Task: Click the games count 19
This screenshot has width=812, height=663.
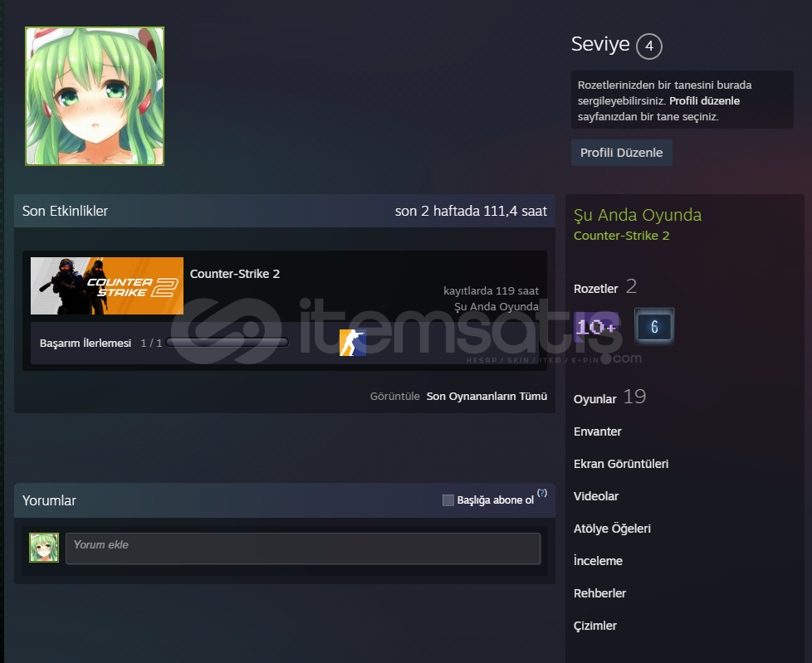Action: coord(634,397)
